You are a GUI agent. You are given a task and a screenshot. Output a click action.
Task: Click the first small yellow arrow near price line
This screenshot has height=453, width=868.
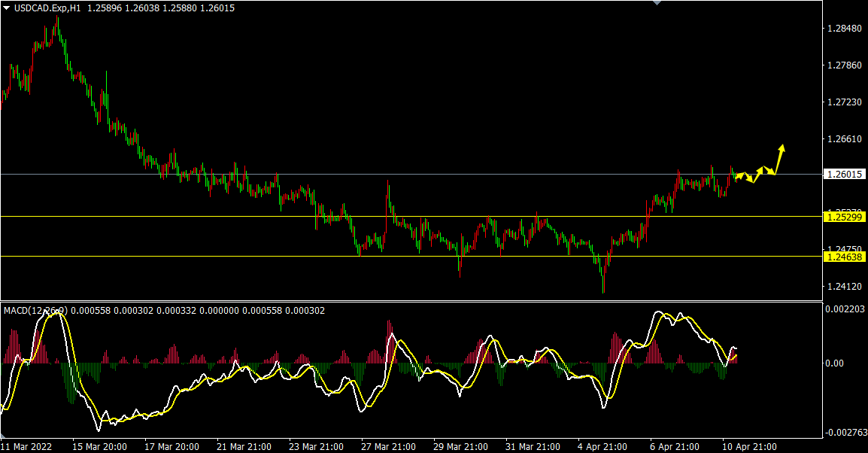pyautogui.click(x=741, y=176)
